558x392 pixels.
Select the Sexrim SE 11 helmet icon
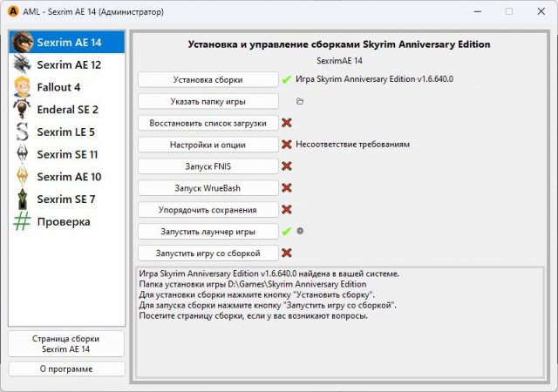[23, 154]
